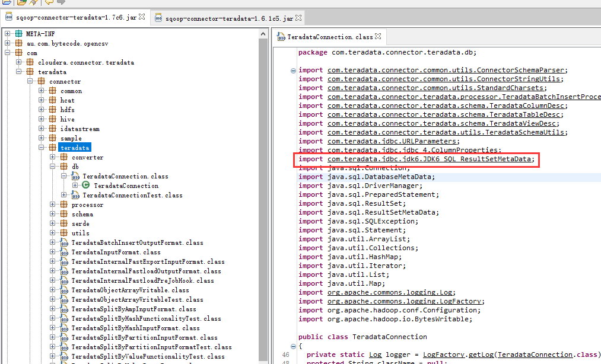Click the META-INF package icon
The height and width of the screenshot is (364, 601).
point(19,34)
